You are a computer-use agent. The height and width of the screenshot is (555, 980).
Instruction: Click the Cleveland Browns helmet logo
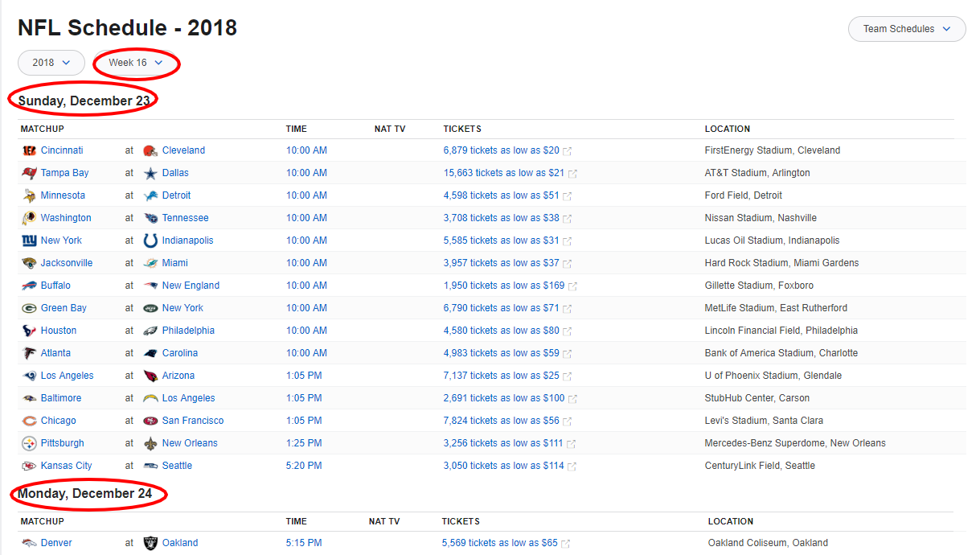point(150,150)
